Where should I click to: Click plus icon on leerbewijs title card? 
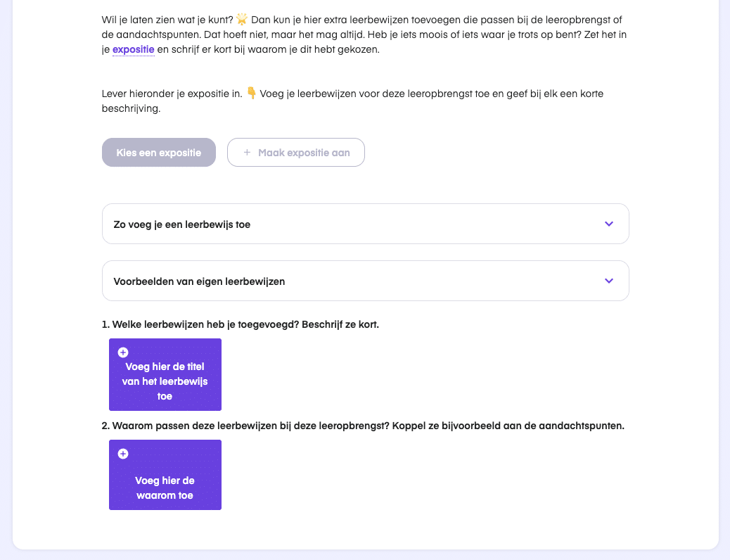point(123,352)
